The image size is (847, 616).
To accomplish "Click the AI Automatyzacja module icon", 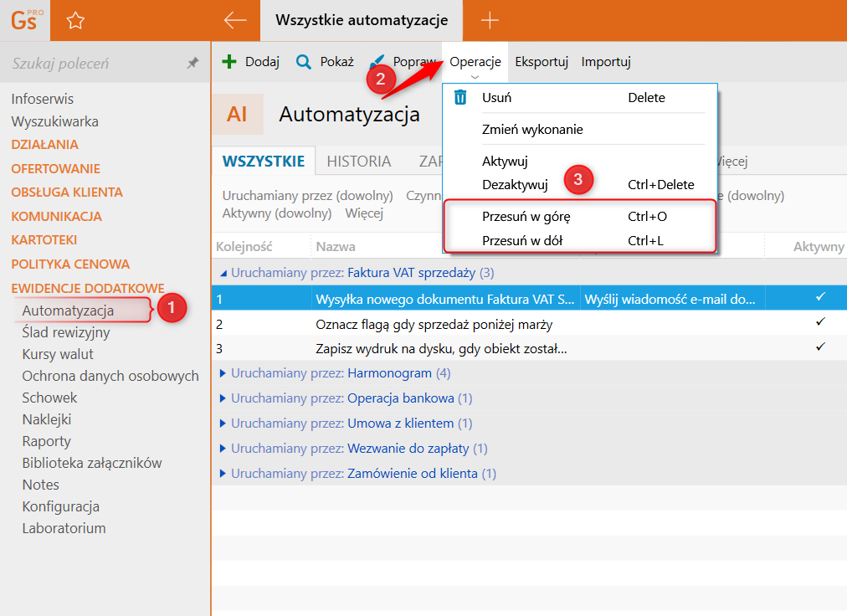I will (x=237, y=114).
